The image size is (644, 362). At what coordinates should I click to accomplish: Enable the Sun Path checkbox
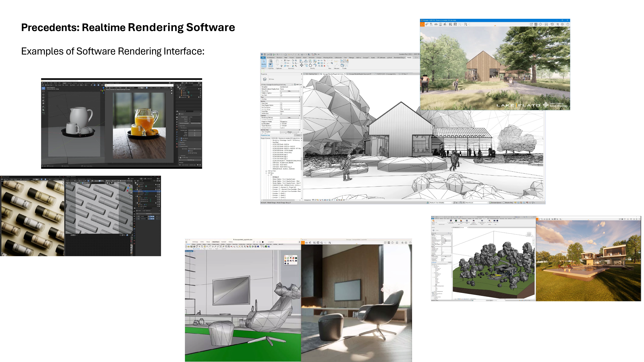point(281,95)
